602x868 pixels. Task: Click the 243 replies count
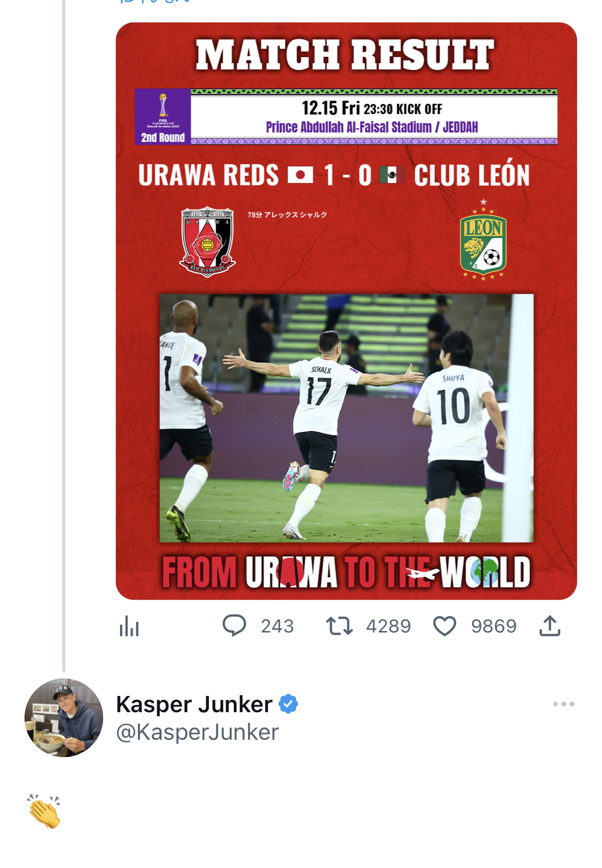pyautogui.click(x=277, y=626)
